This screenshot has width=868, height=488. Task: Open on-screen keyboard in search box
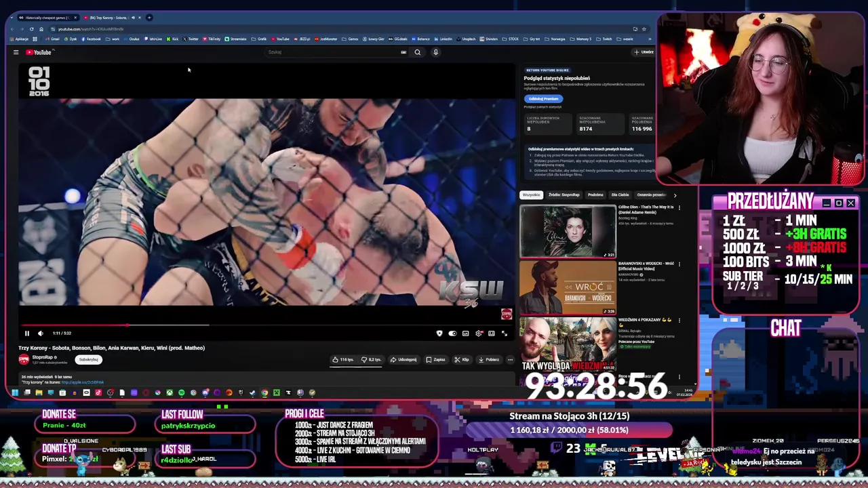click(x=403, y=52)
